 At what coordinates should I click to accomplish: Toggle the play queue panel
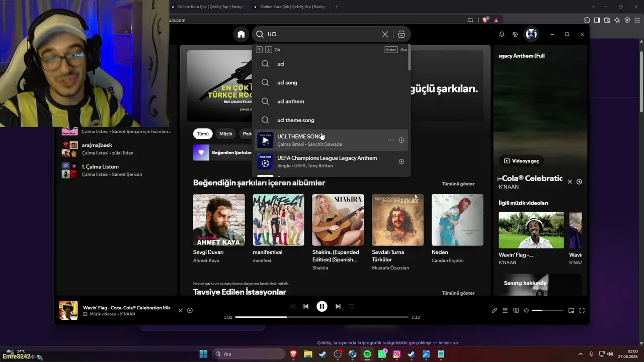pyautogui.click(x=505, y=310)
